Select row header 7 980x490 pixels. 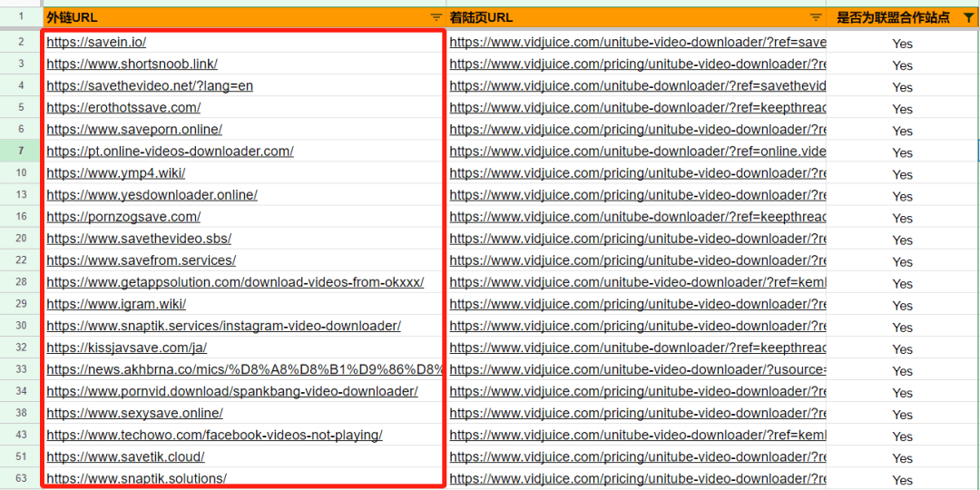(21, 151)
